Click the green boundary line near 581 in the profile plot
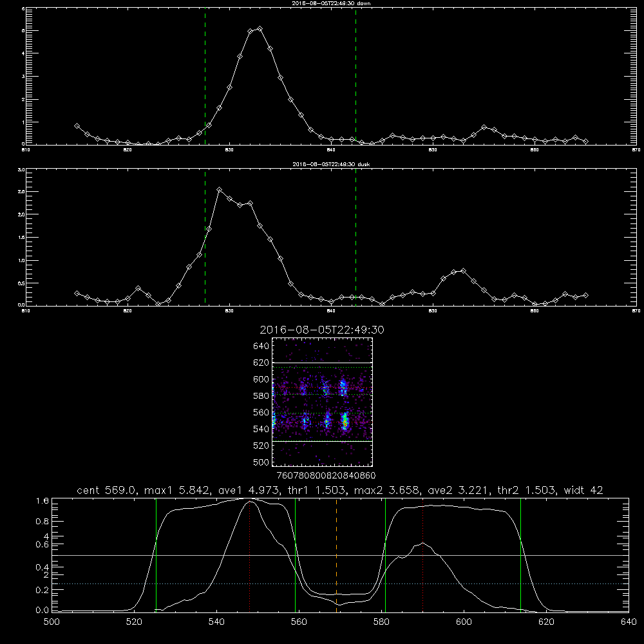644x644 pixels. [385, 554]
